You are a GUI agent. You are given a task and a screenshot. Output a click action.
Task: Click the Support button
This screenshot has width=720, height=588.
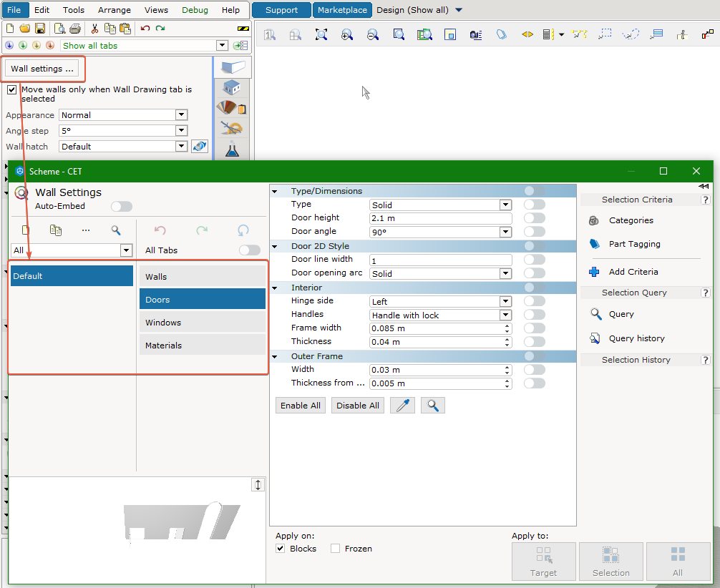pyautogui.click(x=281, y=10)
